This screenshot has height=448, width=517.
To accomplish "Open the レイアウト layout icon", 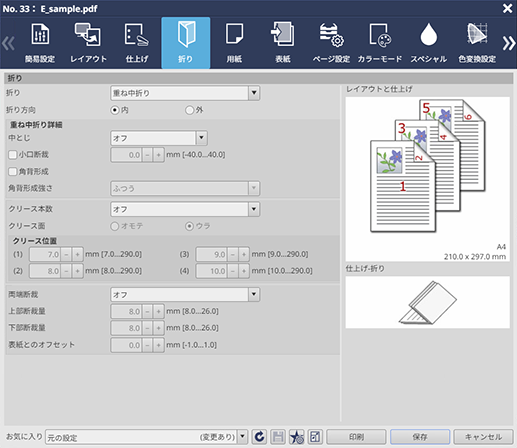I will (88, 43).
